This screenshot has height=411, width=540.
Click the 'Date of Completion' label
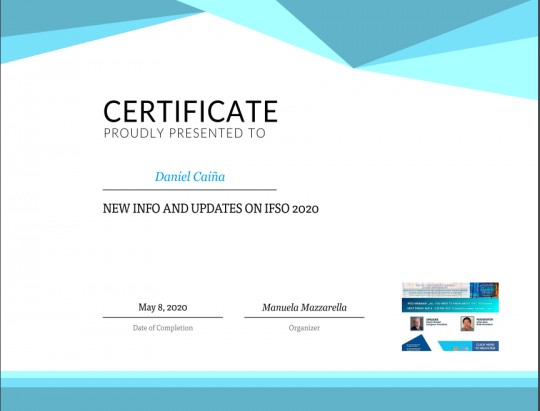[x=163, y=328]
